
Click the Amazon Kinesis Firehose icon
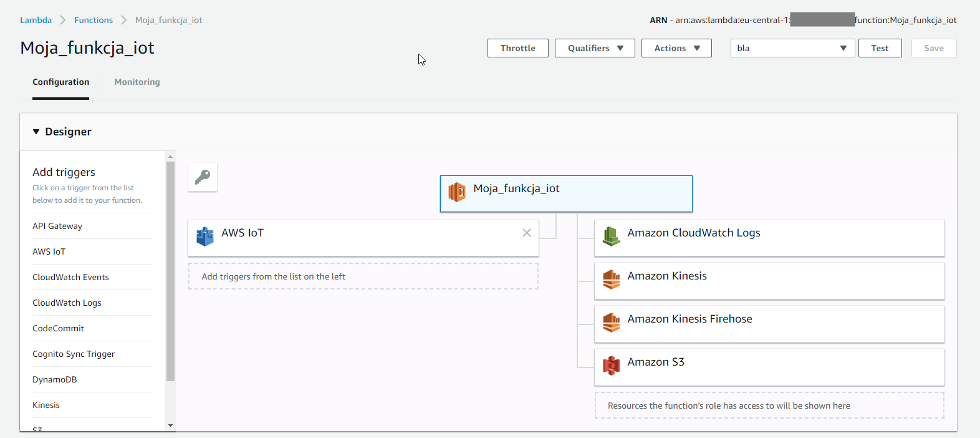coord(612,323)
